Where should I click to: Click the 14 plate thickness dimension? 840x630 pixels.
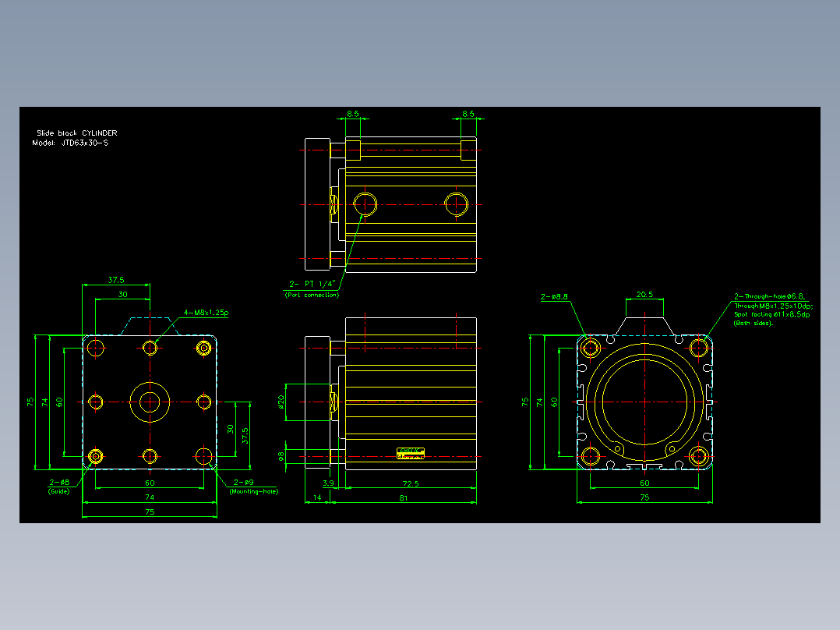pyautogui.click(x=317, y=497)
